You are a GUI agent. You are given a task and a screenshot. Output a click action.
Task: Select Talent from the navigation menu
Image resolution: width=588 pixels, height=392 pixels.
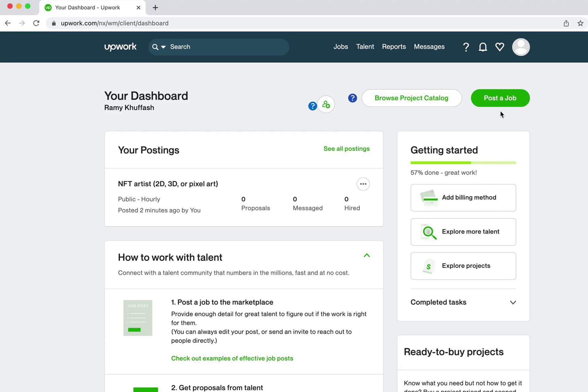tap(365, 47)
